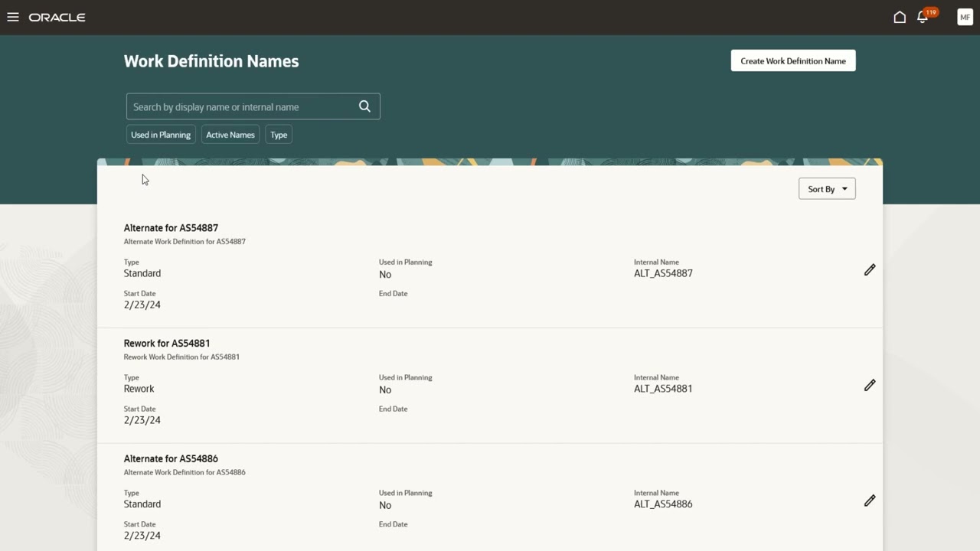Screen dimensions: 980x551
Task: Open the MF user profile menu
Action: coord(965,17)
